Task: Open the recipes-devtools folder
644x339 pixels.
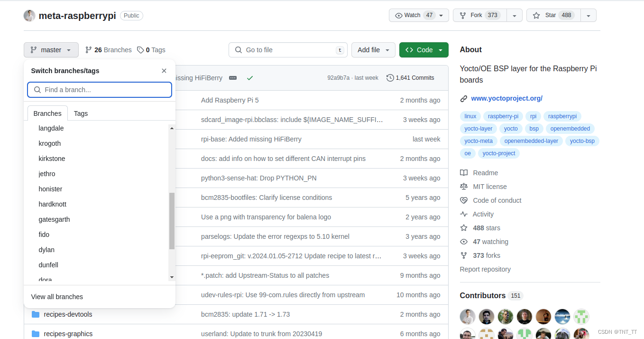Action: [68, 314]
